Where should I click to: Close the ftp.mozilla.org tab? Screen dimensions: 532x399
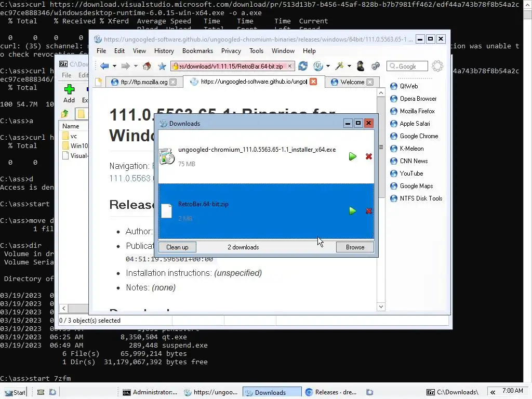(x=173, y=82)
